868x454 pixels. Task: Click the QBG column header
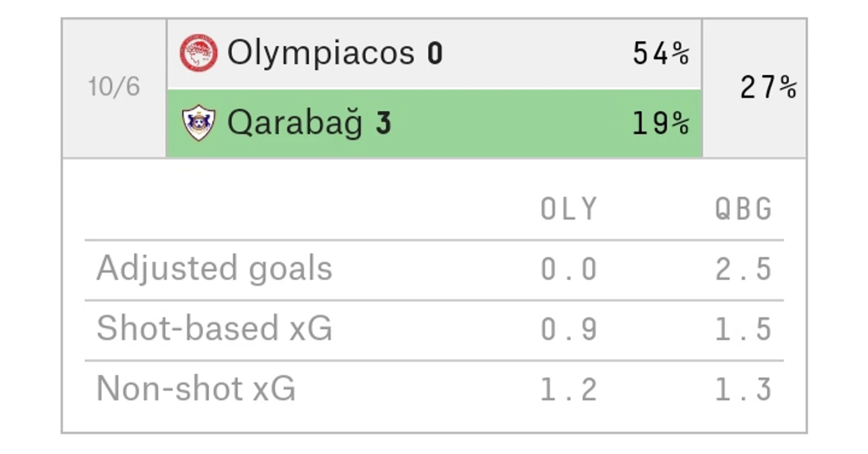click(x=743, y=209)
